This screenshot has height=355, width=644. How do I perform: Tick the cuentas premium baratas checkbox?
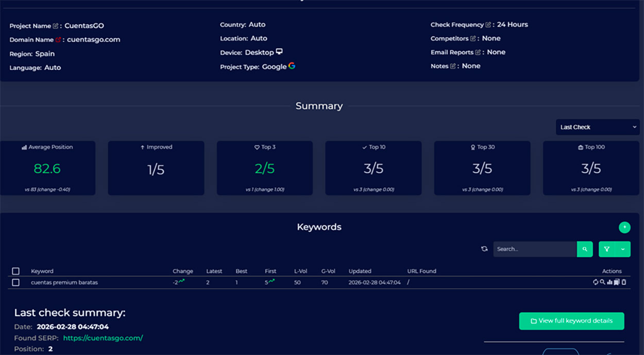15,282
